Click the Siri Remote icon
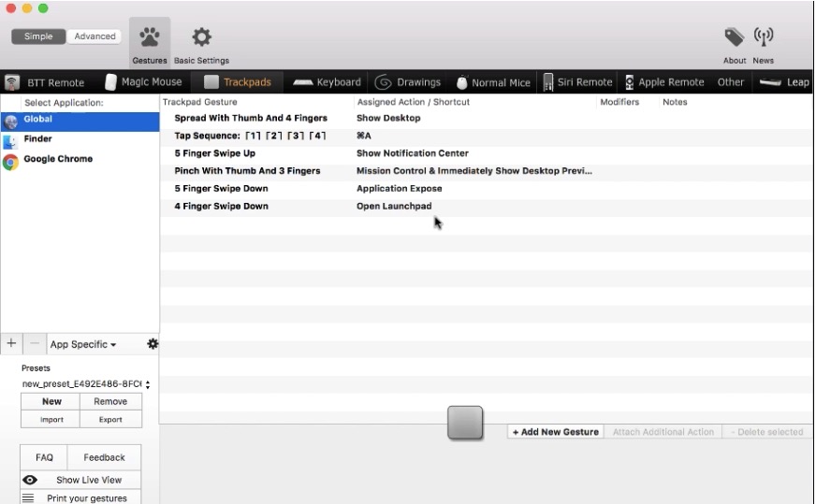The width and height of the screenshot is (816, 504). (548, 82)
